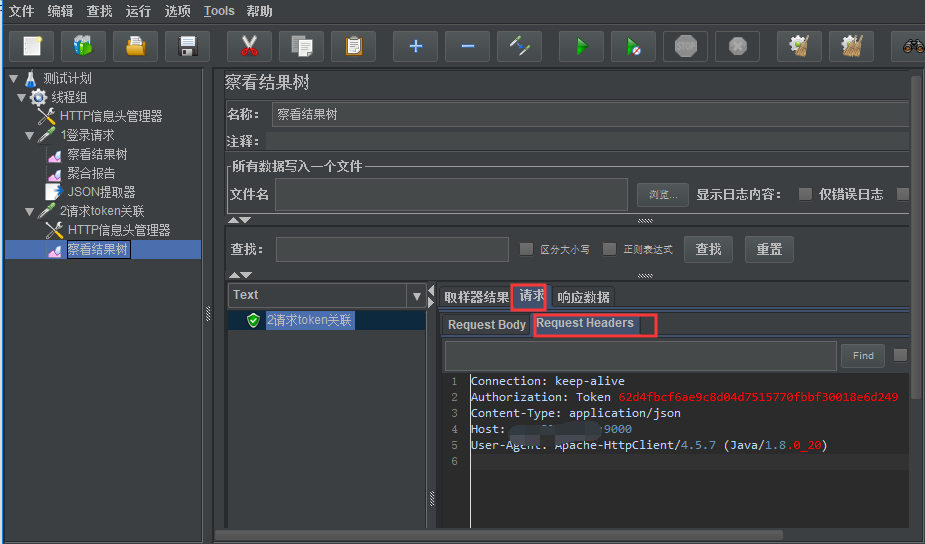
Task: Select the JSON提取器 element
Action: click(x=101, y=192)
